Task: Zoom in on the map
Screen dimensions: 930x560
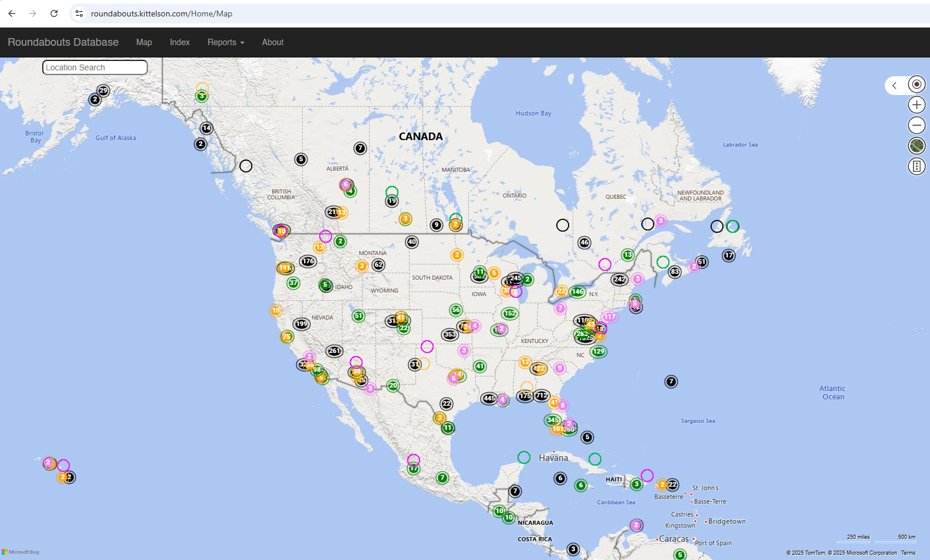Action: pos(917,105)
